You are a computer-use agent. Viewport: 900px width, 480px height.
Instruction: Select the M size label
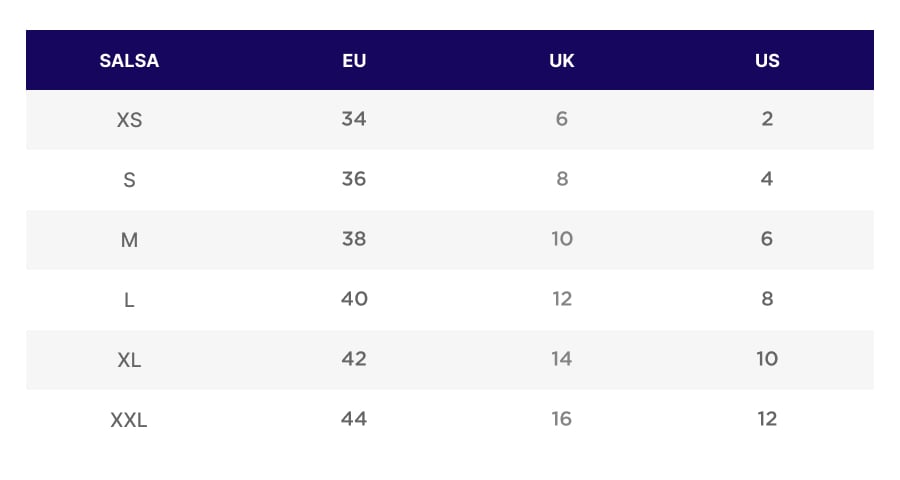[x=129, y=240]
